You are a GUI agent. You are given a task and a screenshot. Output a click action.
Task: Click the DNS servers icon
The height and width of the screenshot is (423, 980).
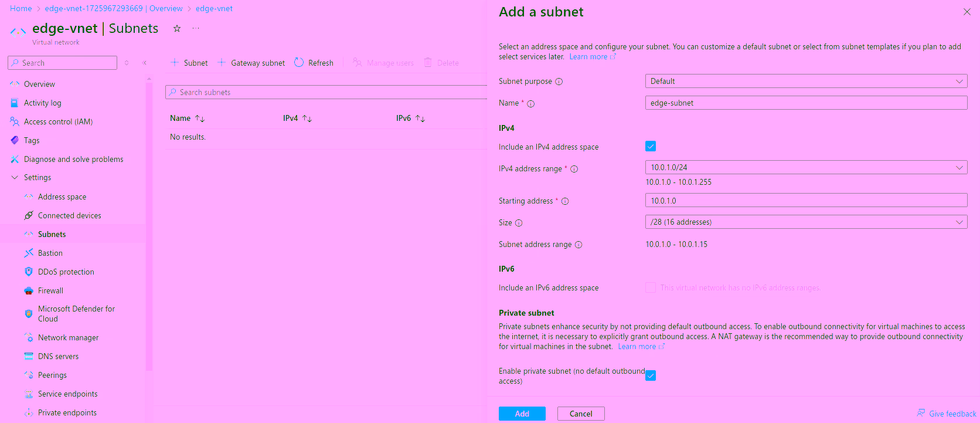(x=29, y=356)
